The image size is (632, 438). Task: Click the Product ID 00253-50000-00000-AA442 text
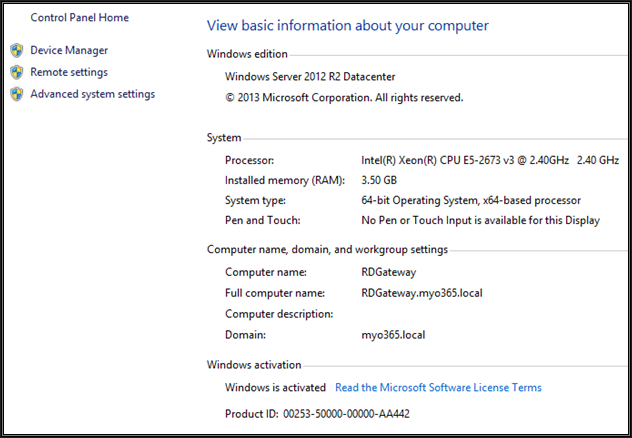317,413
